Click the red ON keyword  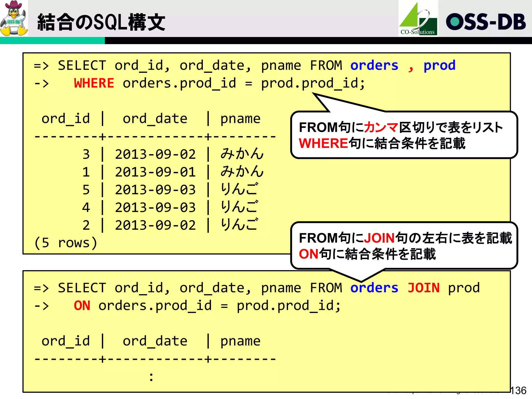(x=82, y=306)
